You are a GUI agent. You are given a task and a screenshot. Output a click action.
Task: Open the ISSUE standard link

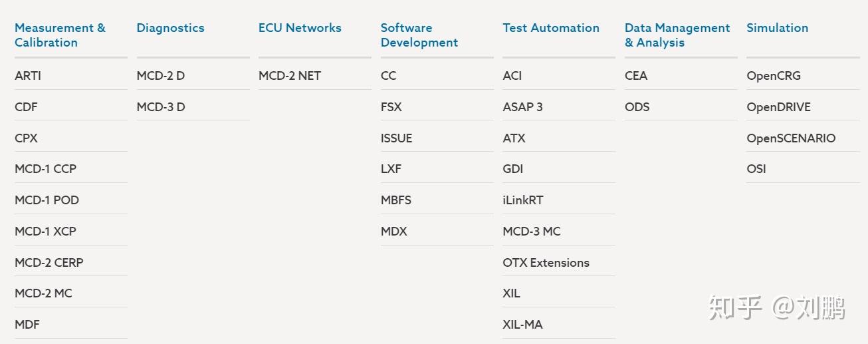tap(396, 138)
